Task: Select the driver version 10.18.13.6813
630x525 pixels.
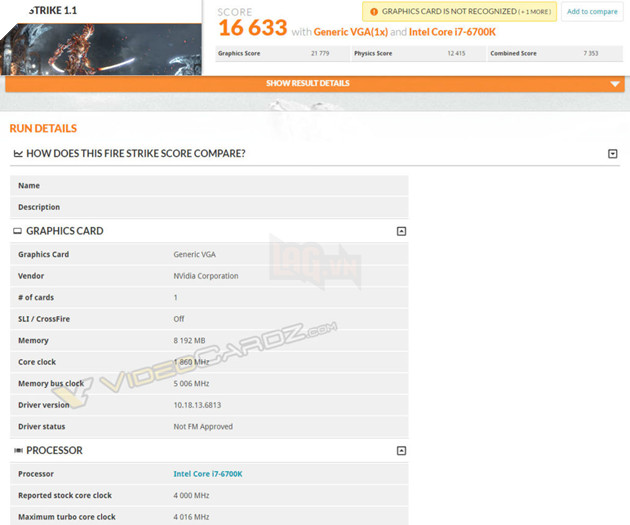Action: 197,405
